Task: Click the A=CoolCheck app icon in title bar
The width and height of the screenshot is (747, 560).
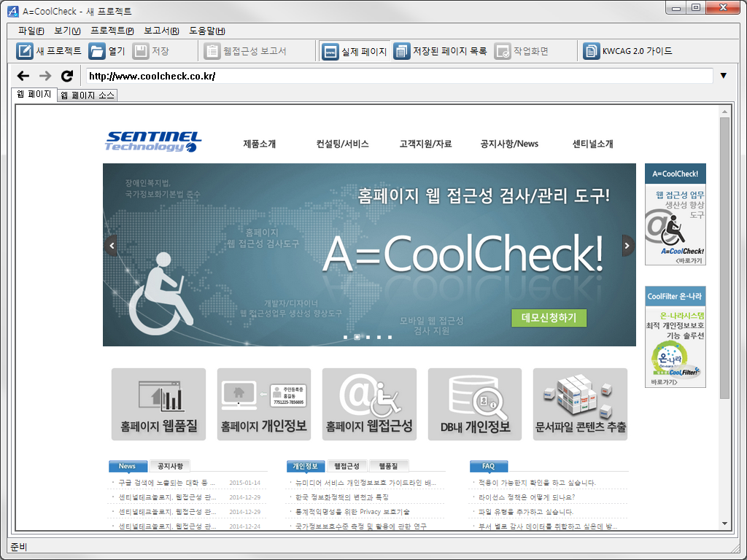Action: [x=13, y=11]
